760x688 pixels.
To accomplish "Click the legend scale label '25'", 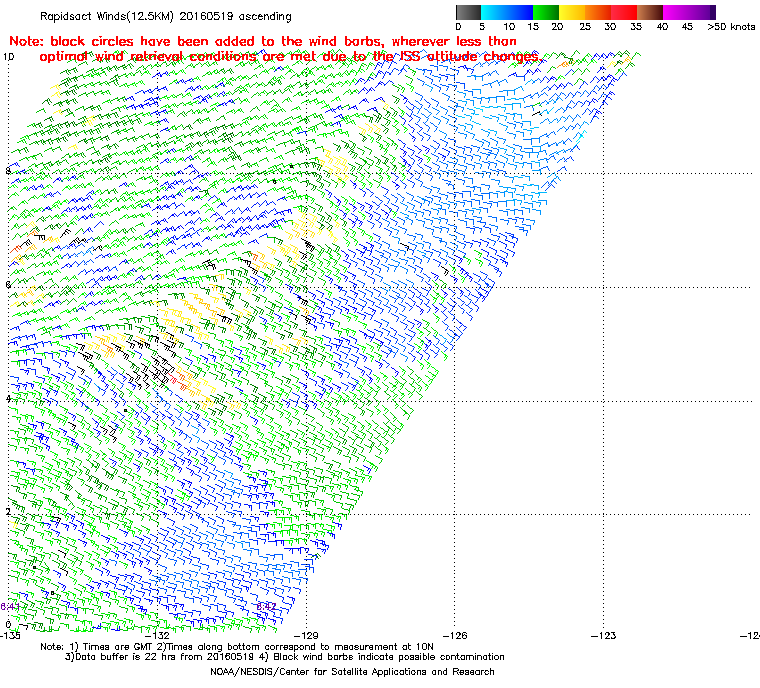I will point(585,27).
